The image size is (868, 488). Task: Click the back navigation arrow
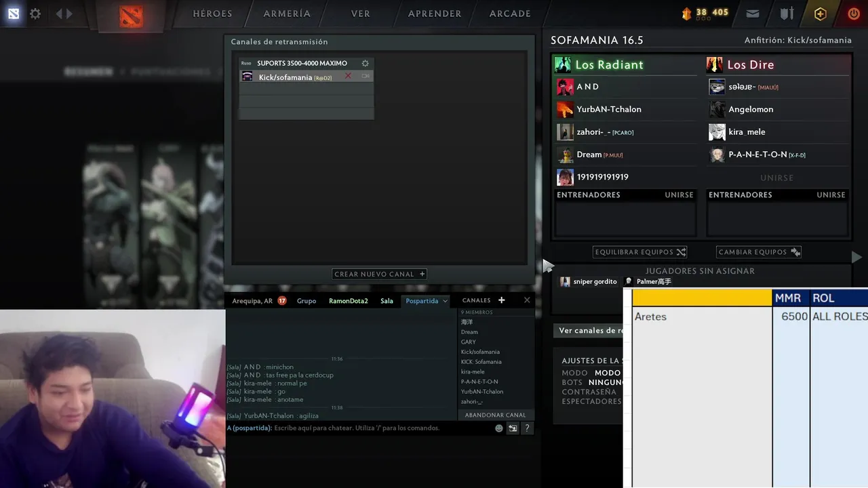click(59, 14)
